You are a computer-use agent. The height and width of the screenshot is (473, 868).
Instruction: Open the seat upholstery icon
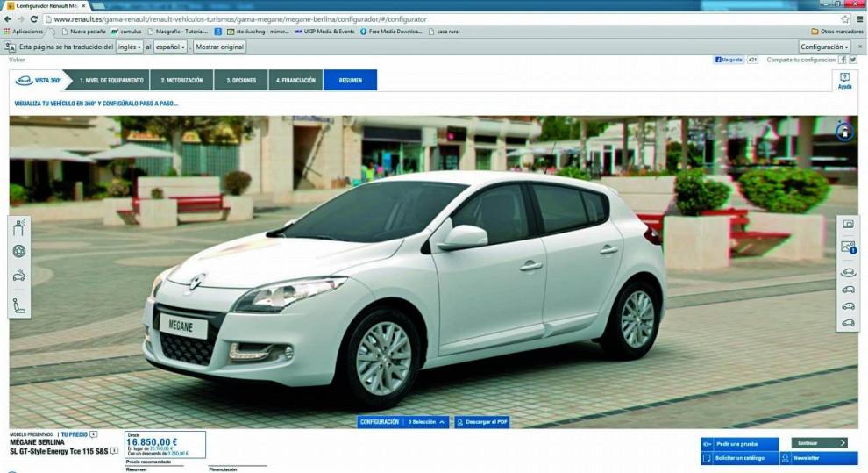pyautogui.click(x=18, y=305)
